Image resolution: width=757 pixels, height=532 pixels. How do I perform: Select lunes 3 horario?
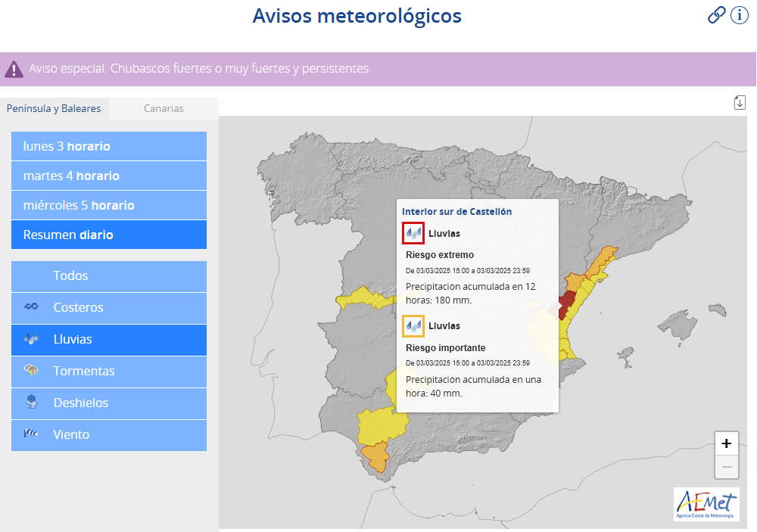pos(109,146)
